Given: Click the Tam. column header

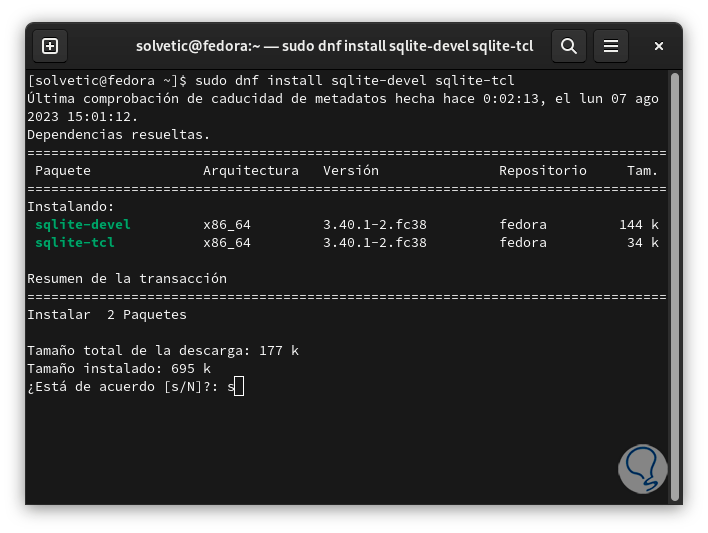Looking at the screenshot, I should click(642, 171).
